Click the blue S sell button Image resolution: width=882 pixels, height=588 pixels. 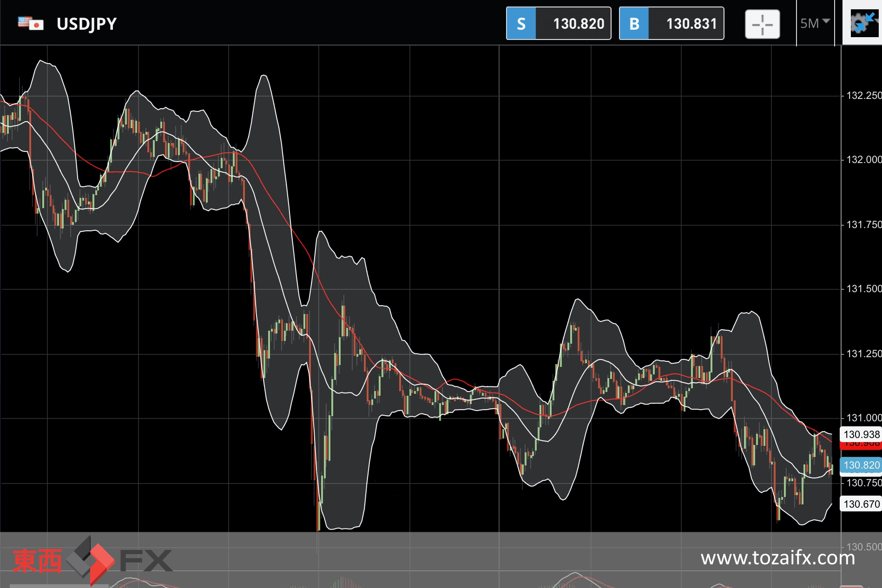pos(521,24)
